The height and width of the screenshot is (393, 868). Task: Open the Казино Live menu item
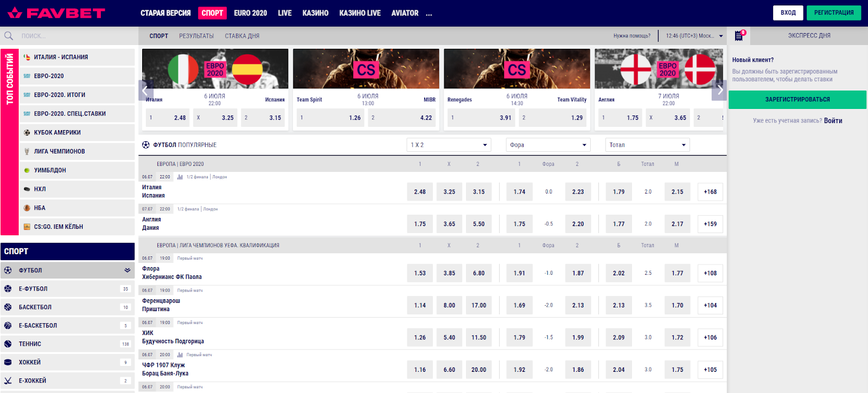point(360,13)
